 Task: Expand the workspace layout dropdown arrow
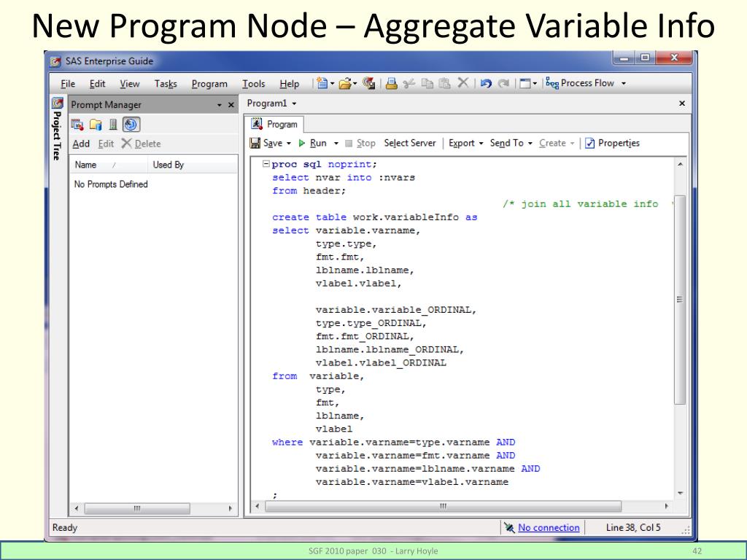535,84
